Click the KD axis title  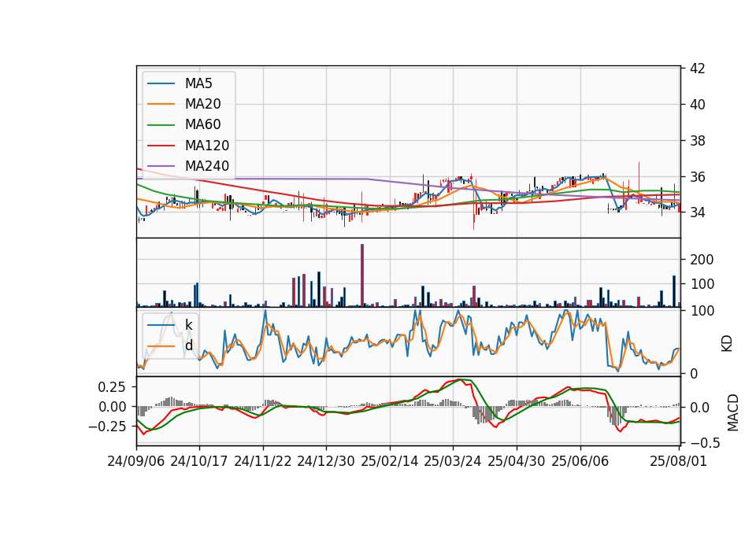point(727,343)
